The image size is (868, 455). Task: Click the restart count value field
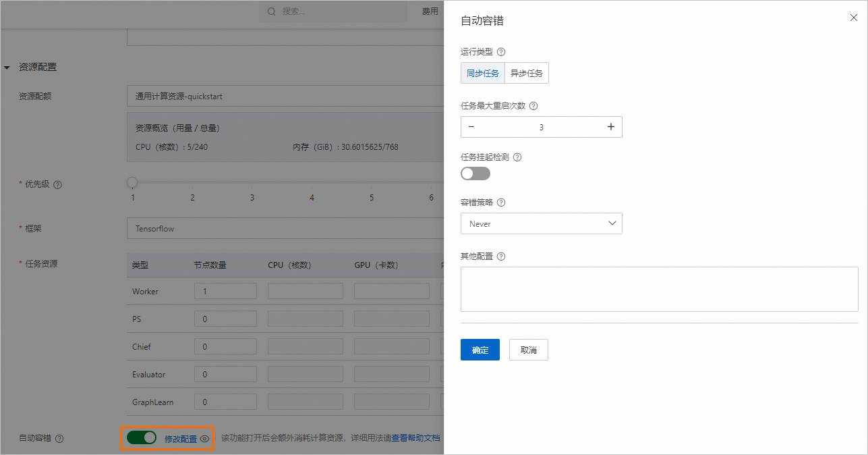(x=541, y=127)
